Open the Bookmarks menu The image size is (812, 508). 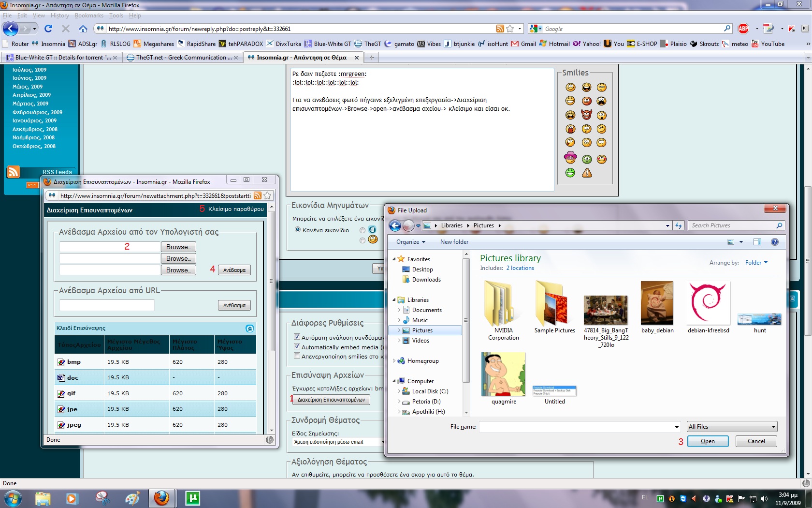(89, 15)
